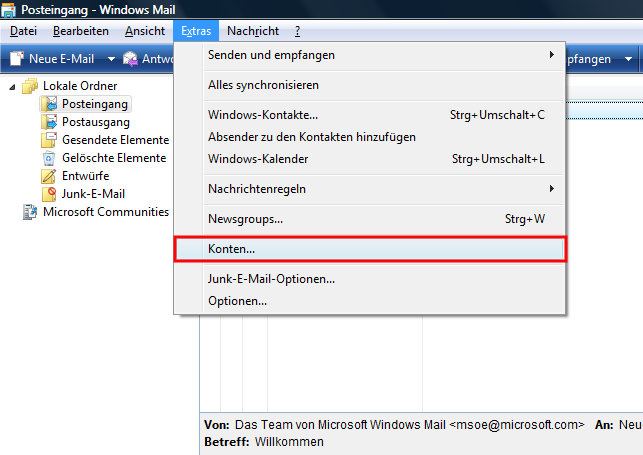Click the Postausgang folder icon
The width and height of the screenshot is (643, 455).
point(50,122)
